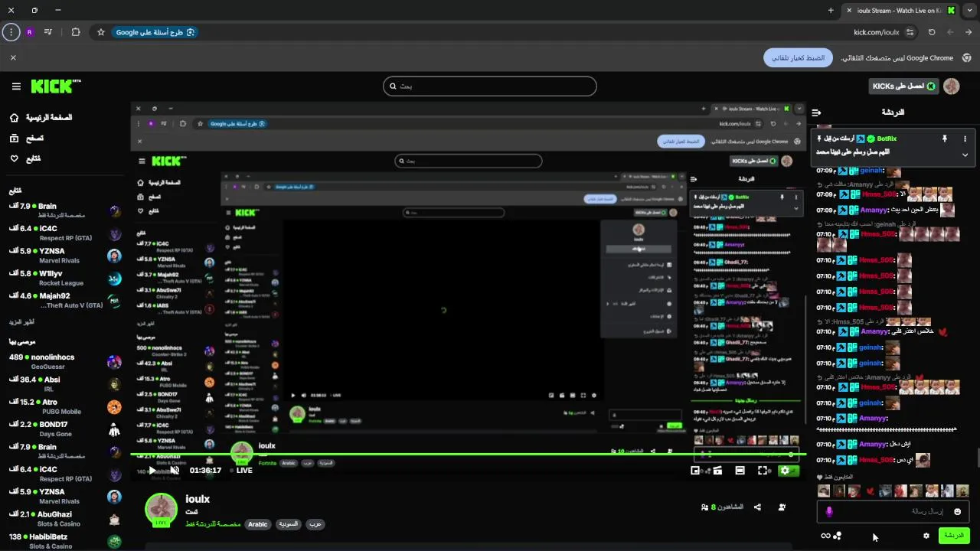Screen dimensions: 980x551
Task: Open chat settings gear icon
Action: click(x=926, y=536)
